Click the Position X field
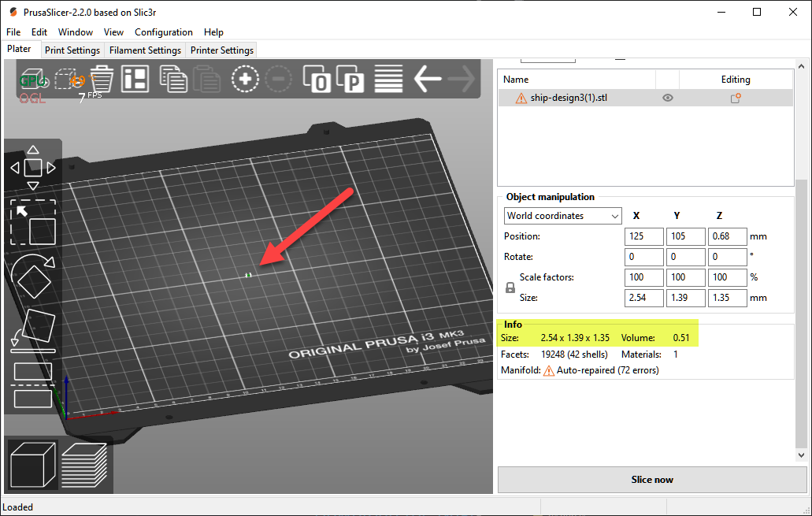 (x=643, y=236)
